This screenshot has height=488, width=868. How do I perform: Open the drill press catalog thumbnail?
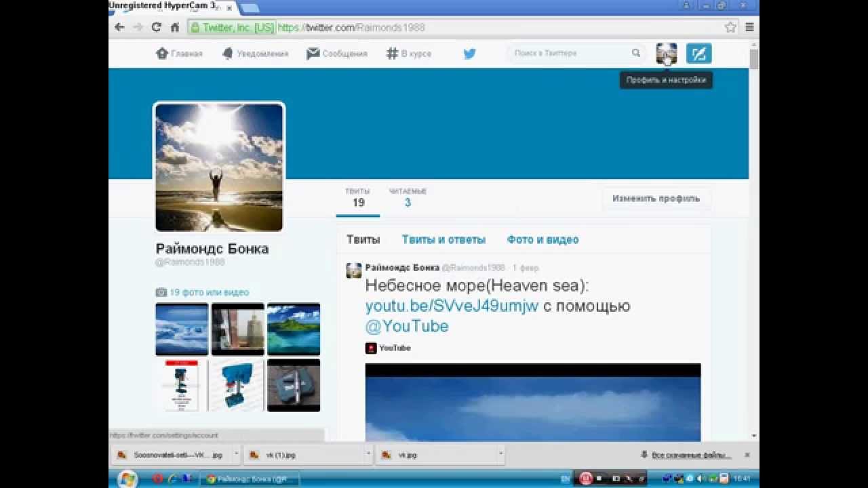pos(182,385)
